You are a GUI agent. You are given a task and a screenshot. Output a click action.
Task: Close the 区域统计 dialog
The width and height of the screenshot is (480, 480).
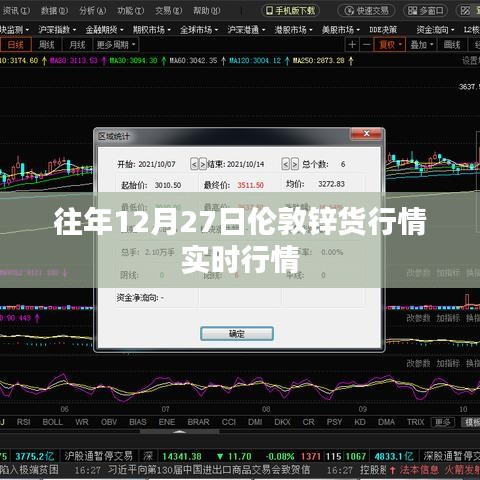point(366,134)
